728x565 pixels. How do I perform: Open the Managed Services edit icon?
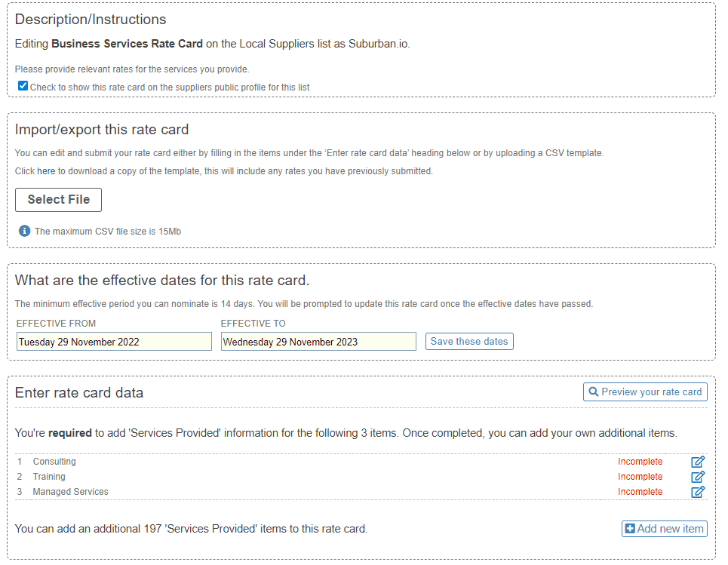pyautogui.click(x=697, y=492)
